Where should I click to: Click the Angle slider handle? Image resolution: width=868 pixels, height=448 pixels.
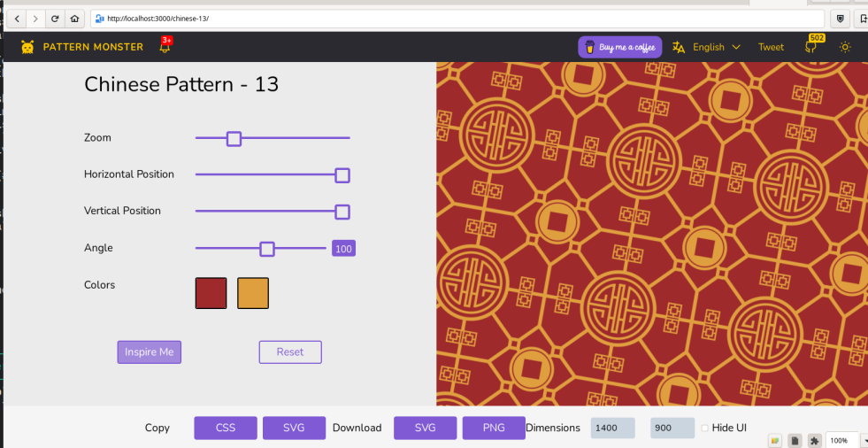pos(267,249)
